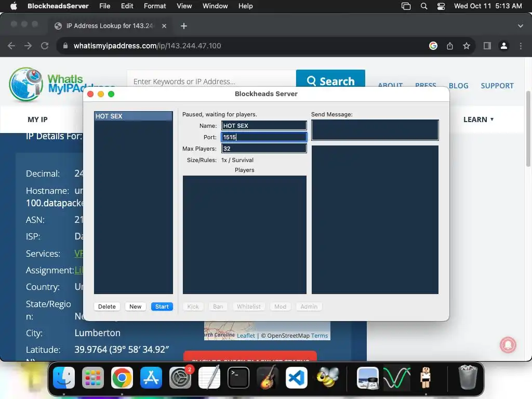532x399 pixels.
Task: Open the BLOG link on website
Action: (x=458, y=86)
